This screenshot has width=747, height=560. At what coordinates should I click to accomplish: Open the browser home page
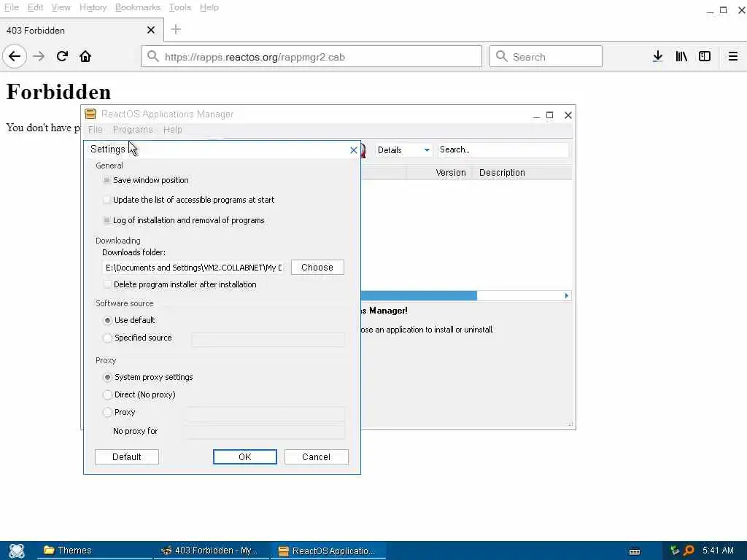pyautogui.click(x=85, y=57)
